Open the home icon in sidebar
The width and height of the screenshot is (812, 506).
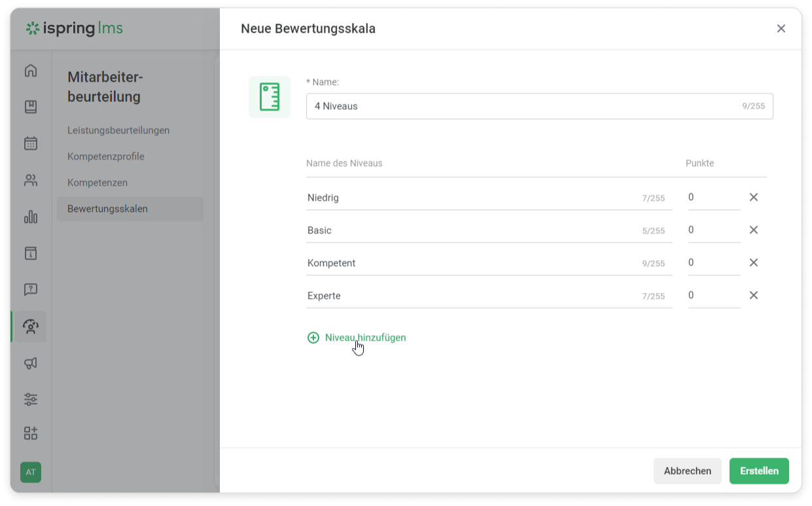coord(31,71)
